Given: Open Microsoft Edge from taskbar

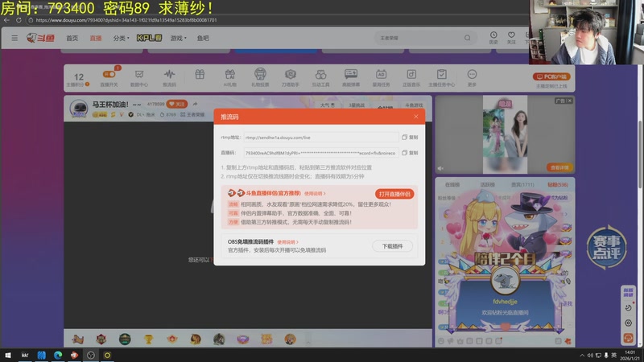Looking at the screenshot, I should coord(58,355).
